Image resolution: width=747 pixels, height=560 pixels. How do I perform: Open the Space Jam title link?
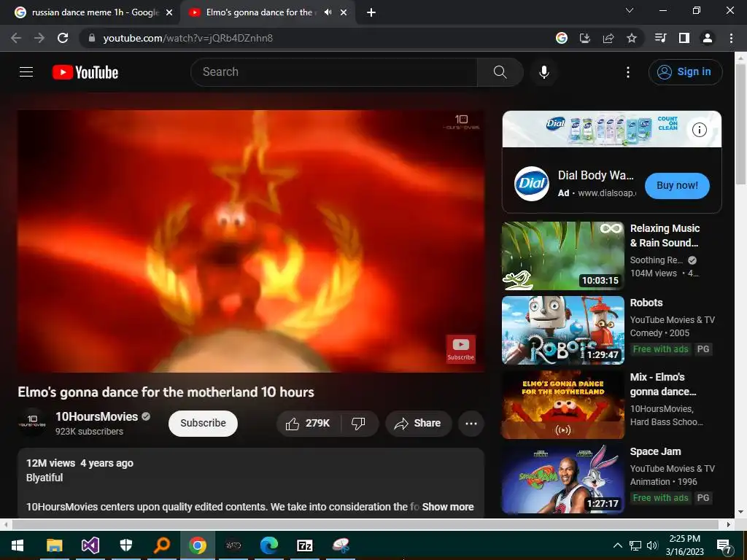click(x=655, y=451)
